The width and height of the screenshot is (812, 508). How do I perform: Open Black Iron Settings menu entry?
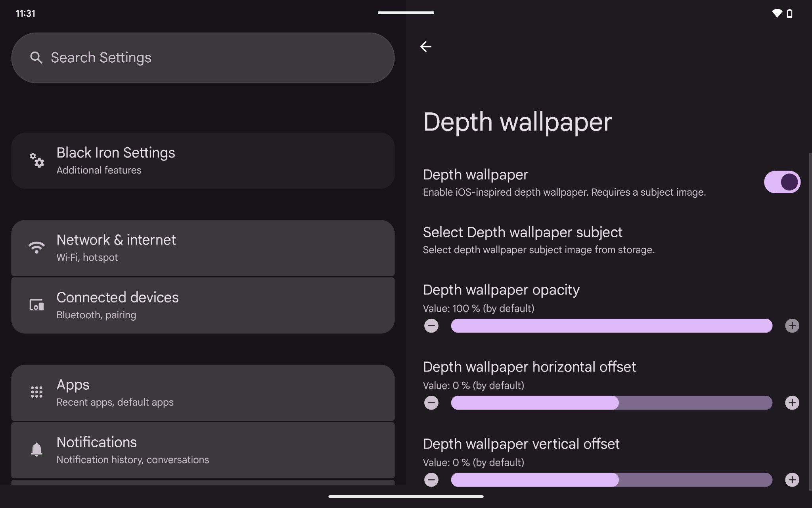(x=202, y=160)
